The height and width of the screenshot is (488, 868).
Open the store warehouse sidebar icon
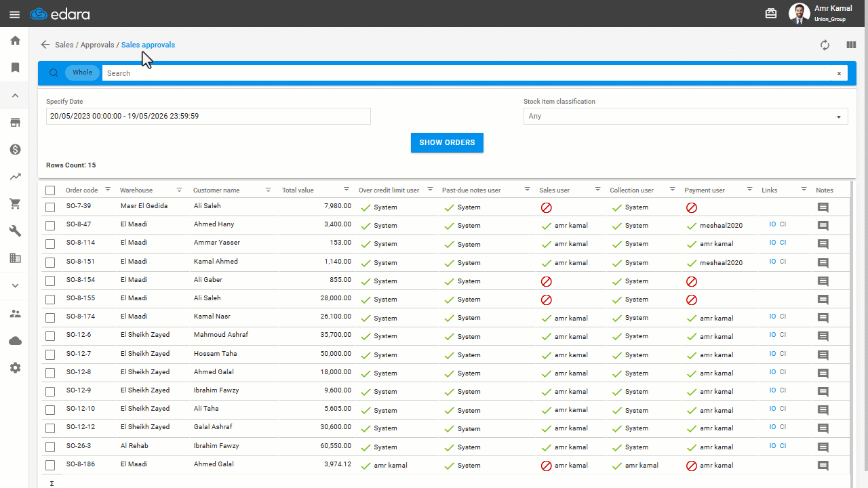(15, 123)
